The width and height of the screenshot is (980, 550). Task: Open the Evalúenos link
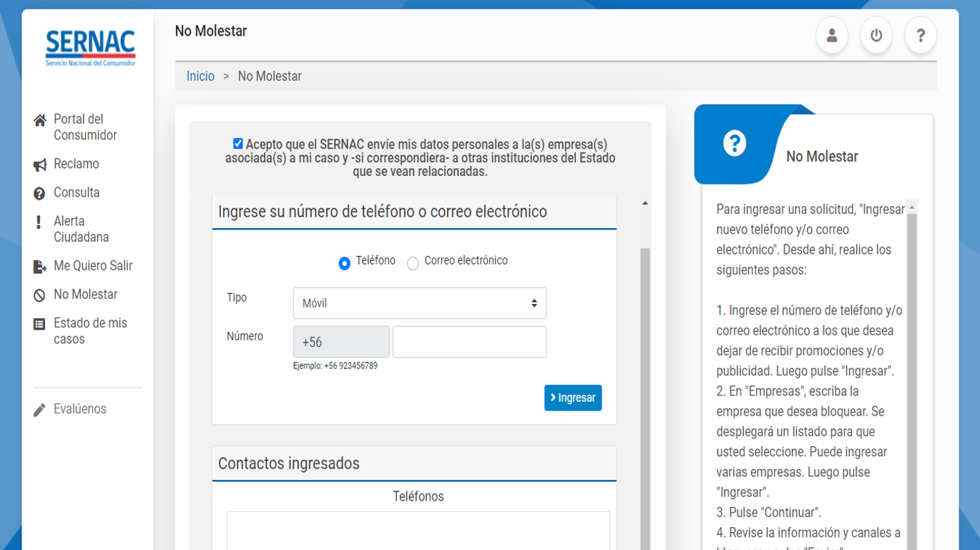pyautogui.click(x=80, y=409)
